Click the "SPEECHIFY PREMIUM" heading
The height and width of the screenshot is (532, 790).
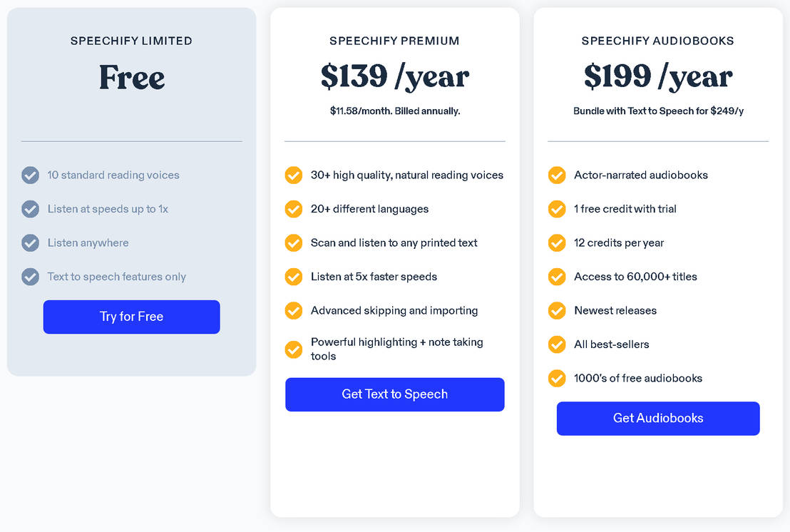pos(394,41)
